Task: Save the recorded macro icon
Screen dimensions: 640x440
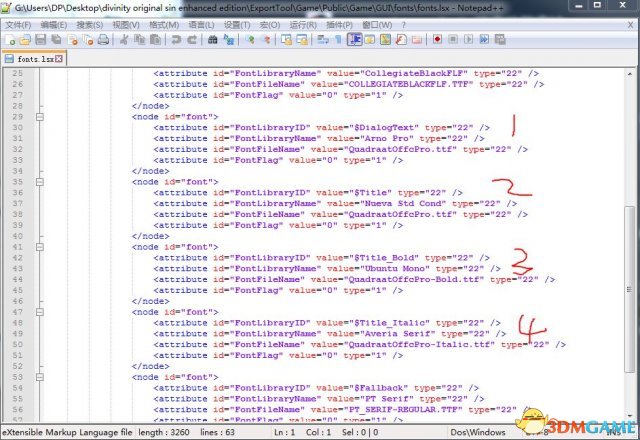Action: tap(500, 40)
